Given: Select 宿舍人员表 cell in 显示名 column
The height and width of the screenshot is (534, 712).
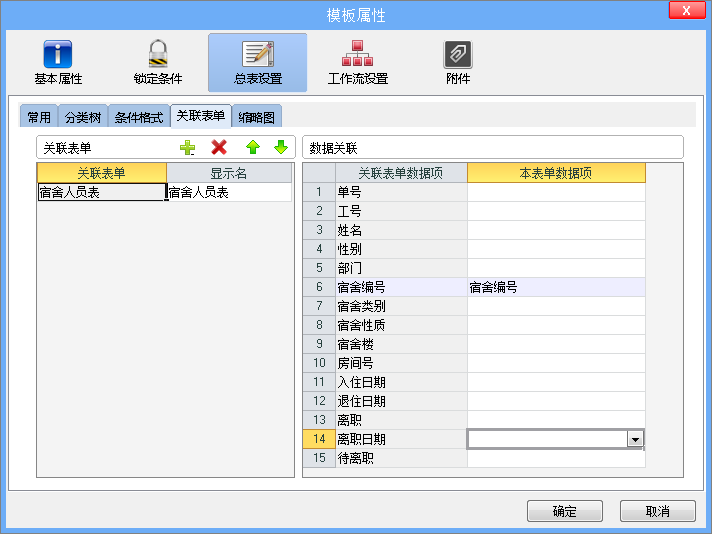Looking at the screenshot, I should pyautogui.click(x=229, y=192).
